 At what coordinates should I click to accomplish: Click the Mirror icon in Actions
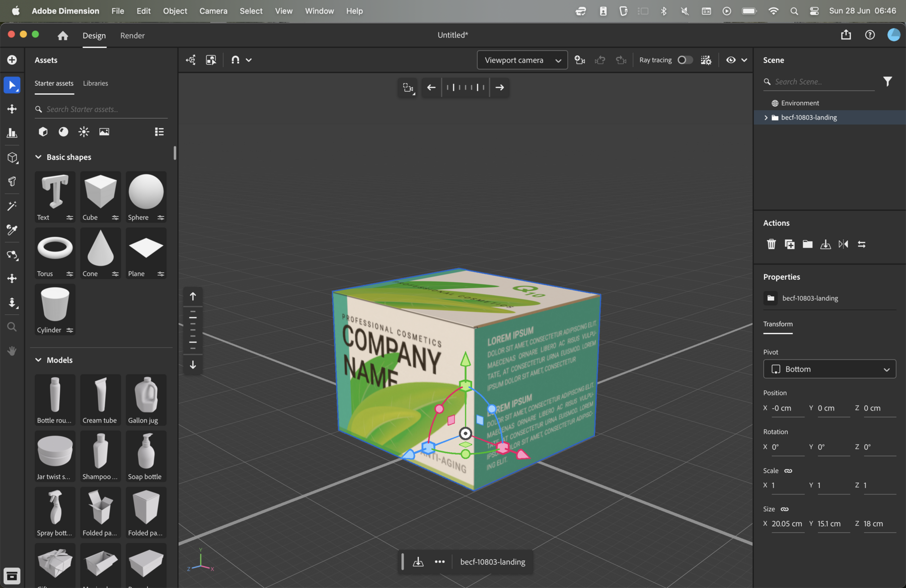(x=844, y=244)
